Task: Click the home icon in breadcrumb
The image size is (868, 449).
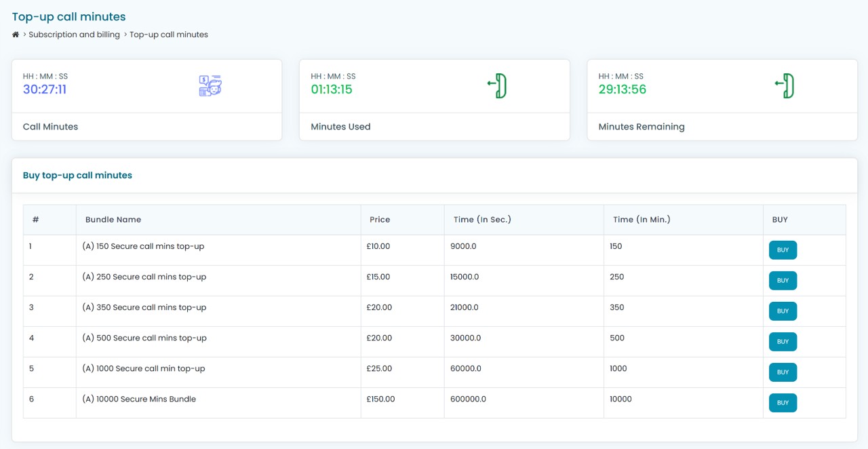Action: (x=16, y=35)
